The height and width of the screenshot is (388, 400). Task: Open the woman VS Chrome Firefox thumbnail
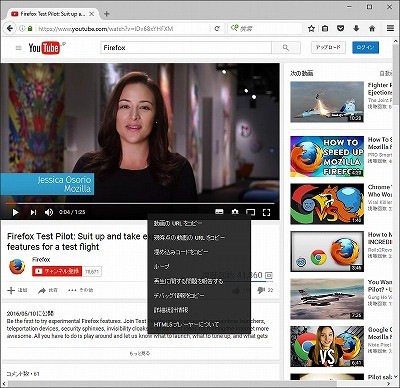point(327,346)
